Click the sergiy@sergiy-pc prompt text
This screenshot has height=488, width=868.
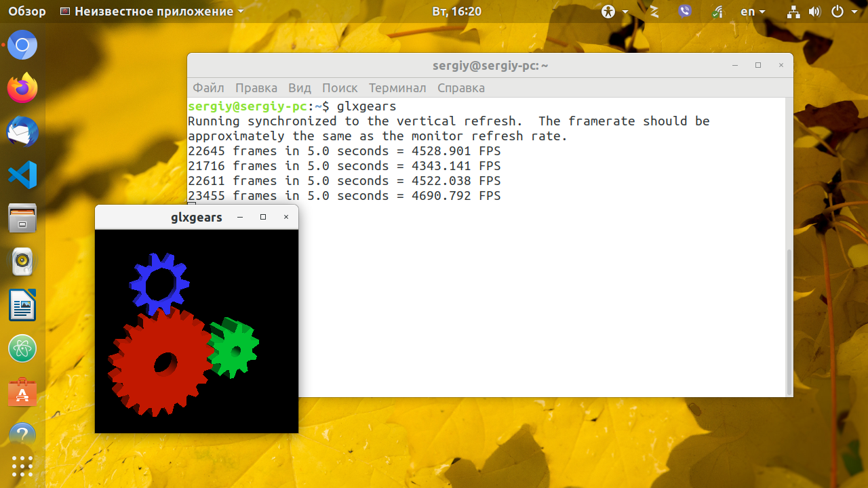pyautogui.click(x=248, y=106)
